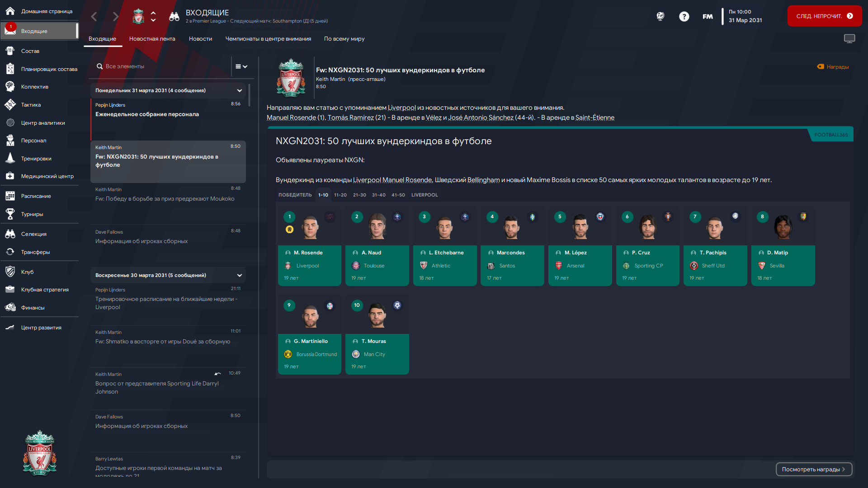This screenshot has width=868, height=488.
Task: Select the 11-20 ranking tab
Action: 340,195
